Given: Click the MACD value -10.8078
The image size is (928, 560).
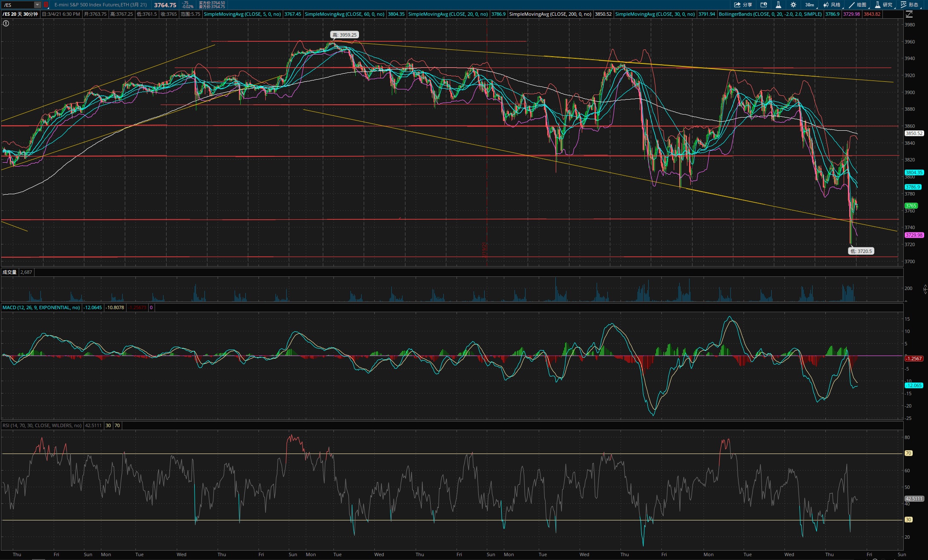Looking at the screenshot, I should (115, 307).
